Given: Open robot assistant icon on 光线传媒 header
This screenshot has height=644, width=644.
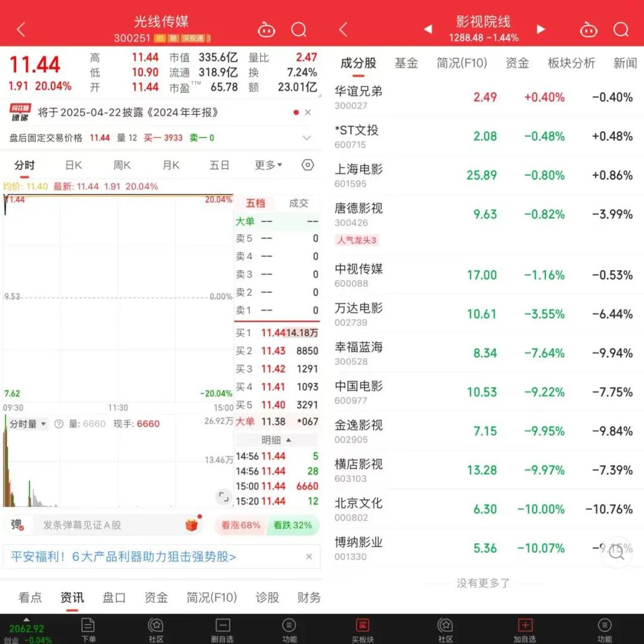Looking at the screenshot, I should 266,30.
